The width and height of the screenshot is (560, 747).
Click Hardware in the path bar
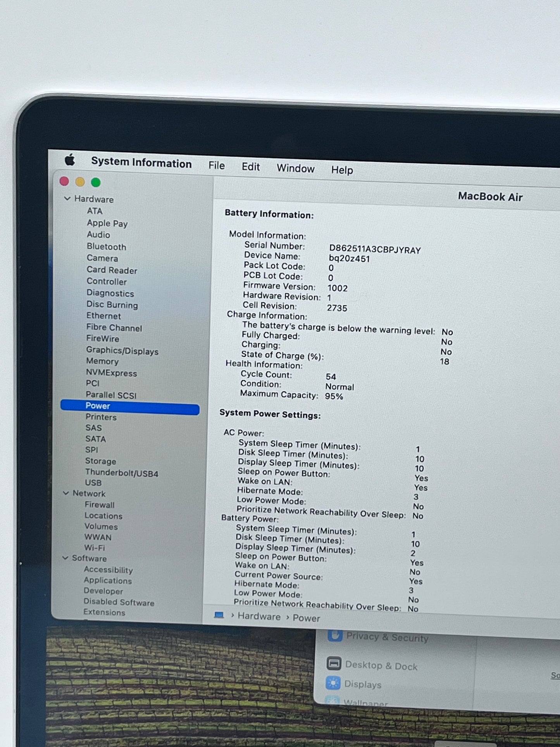[259, 616]
